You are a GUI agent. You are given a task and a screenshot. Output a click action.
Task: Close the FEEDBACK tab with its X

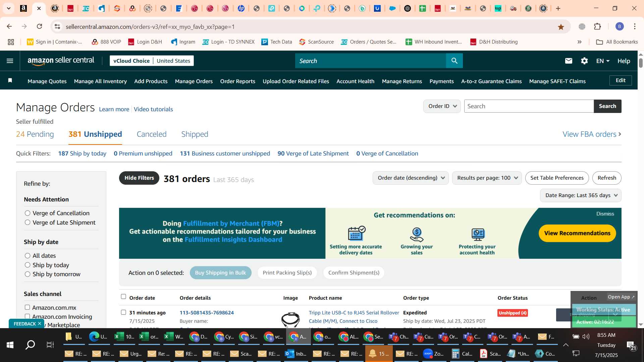[40, 323]
